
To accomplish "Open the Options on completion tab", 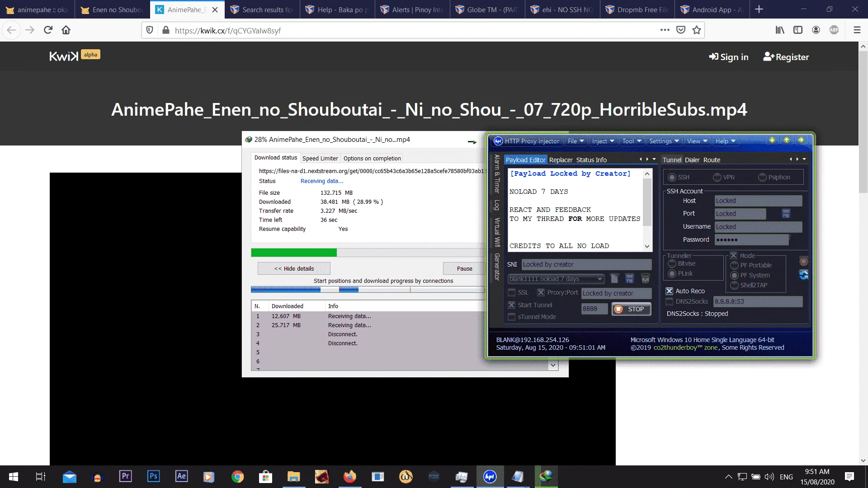I will [x=372, y=158].
